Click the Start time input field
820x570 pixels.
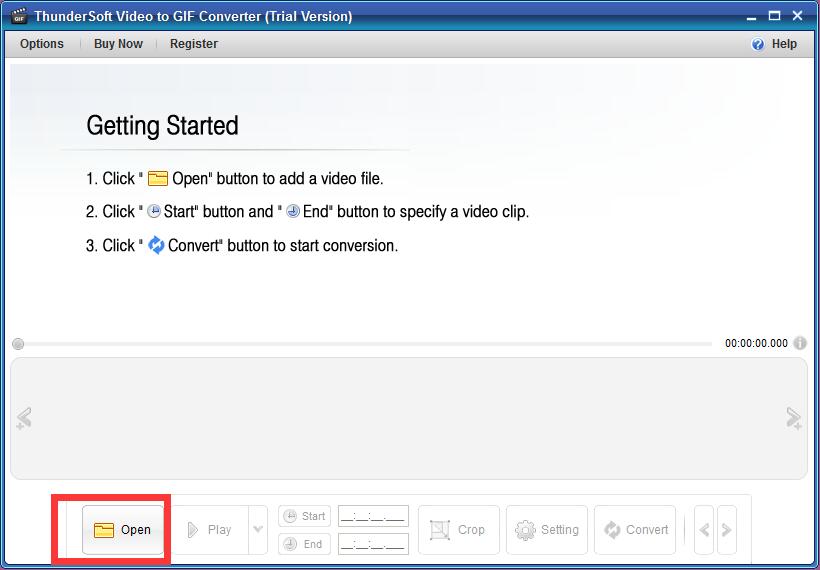pos(373,516)
